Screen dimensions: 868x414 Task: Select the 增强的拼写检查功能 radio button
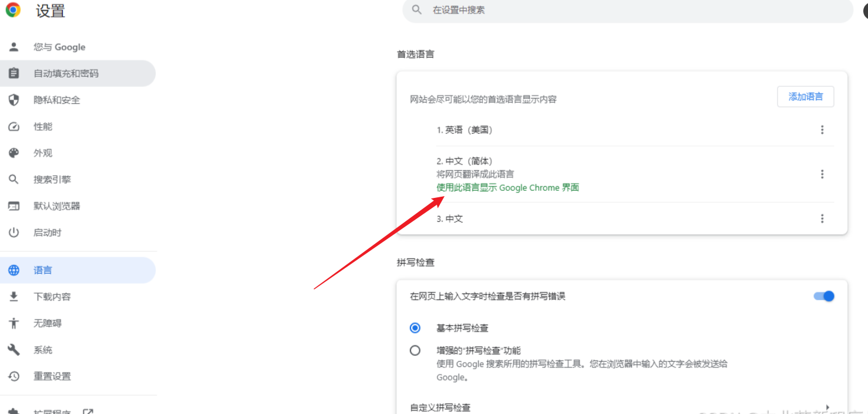point(415,350)
